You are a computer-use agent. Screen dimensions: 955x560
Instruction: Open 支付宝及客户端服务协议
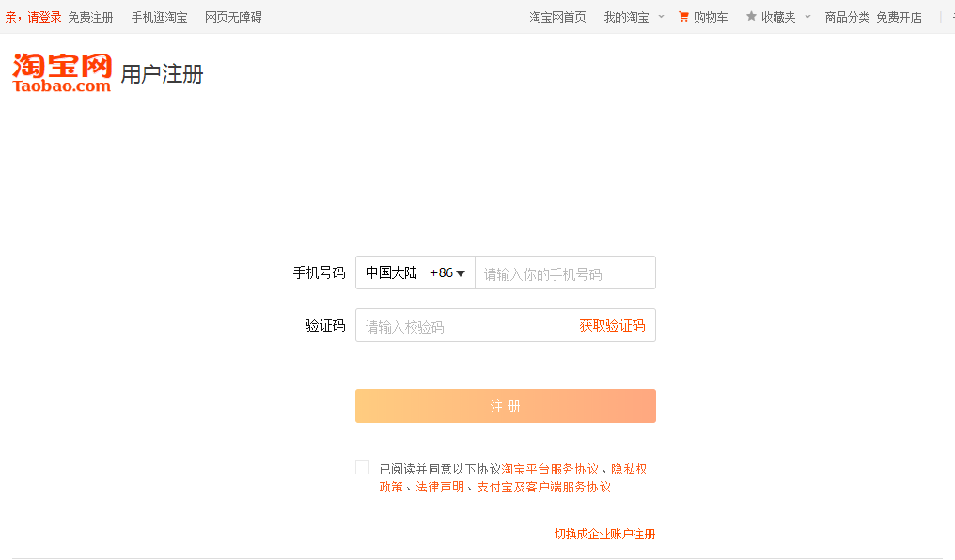543,487
